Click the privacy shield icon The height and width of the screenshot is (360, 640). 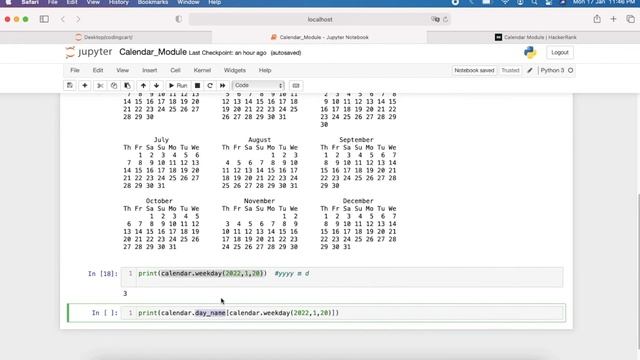178,19
